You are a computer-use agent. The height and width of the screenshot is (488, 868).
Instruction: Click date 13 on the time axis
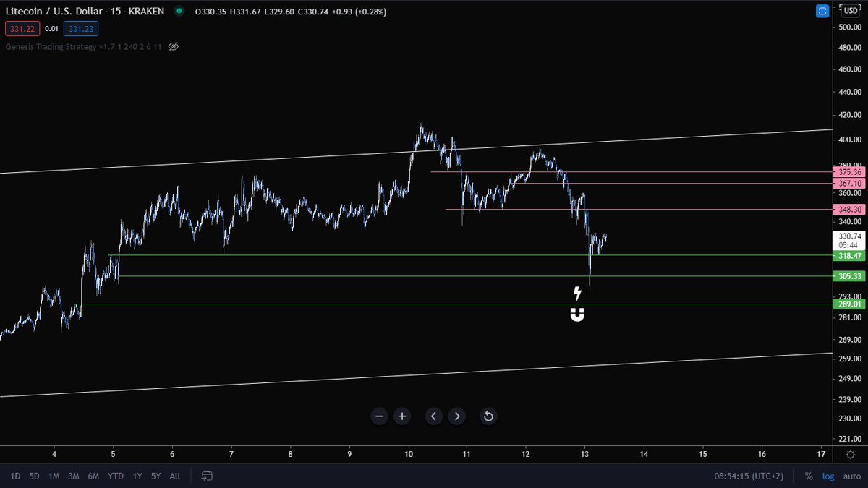tap(585, 454)
